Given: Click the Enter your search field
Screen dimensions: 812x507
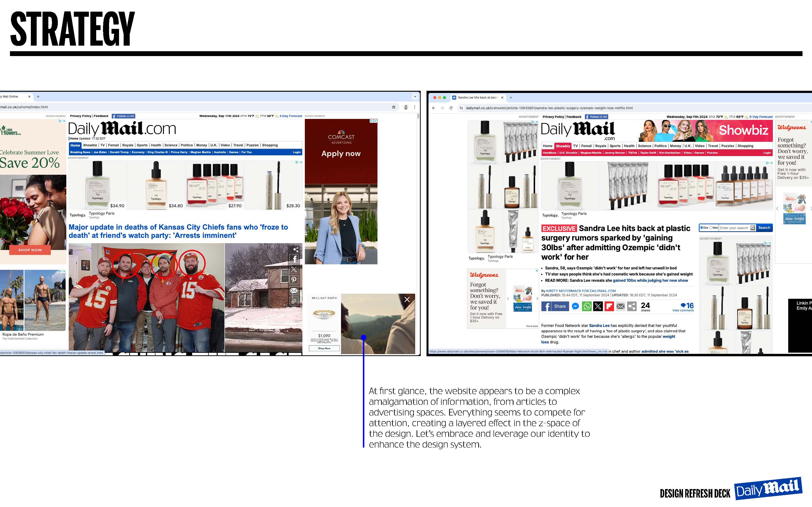Looking at the screenshot, I should (734, 228).
